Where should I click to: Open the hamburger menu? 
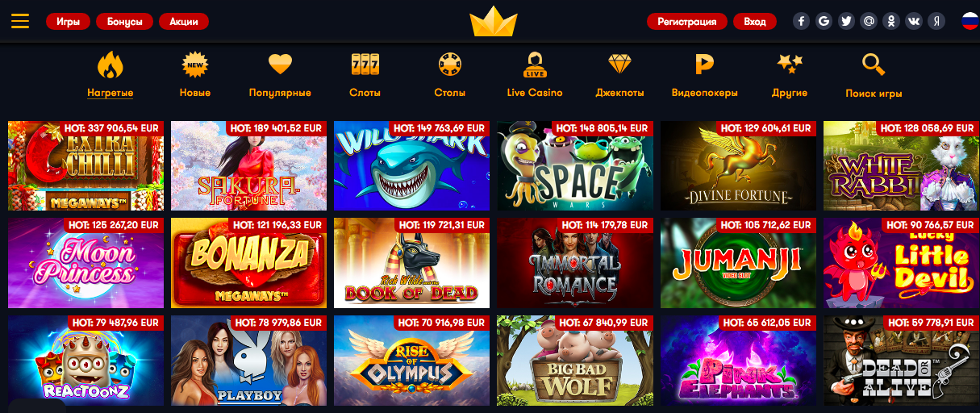coord(20,21)
